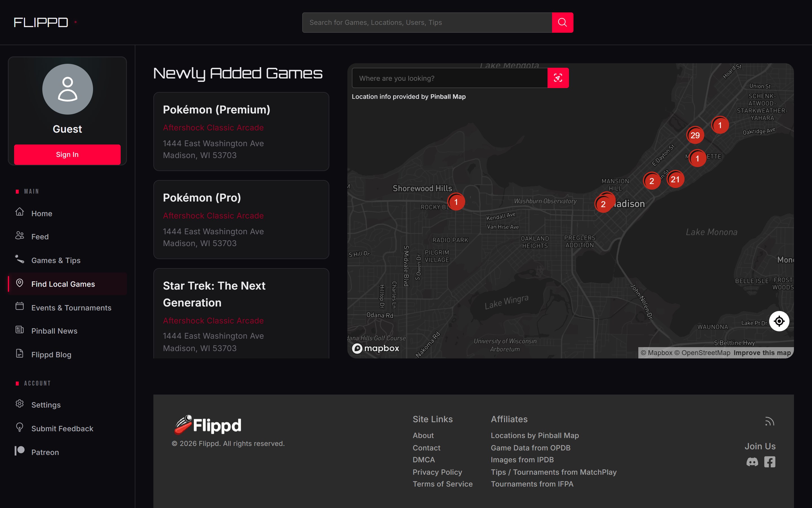Screen dimensions: 812x508
Task: Open Tournaments from IFPA link
Action: tap(532, 484)
